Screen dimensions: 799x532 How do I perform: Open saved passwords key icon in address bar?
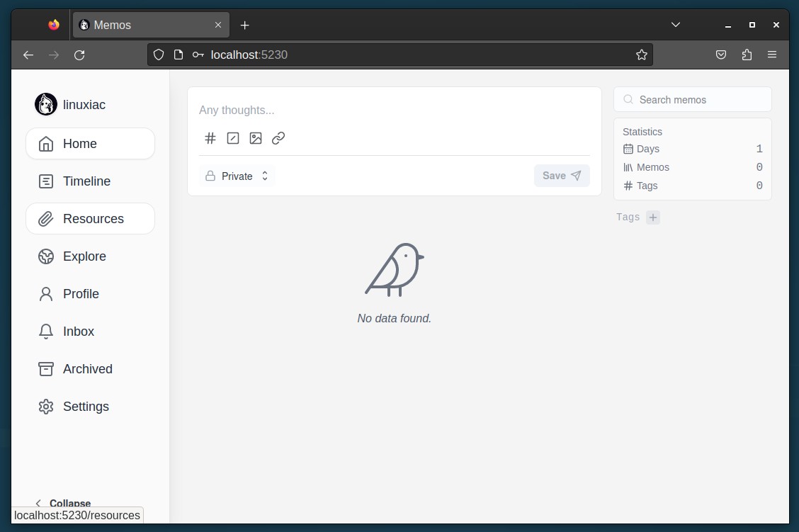tap(198, 55)
